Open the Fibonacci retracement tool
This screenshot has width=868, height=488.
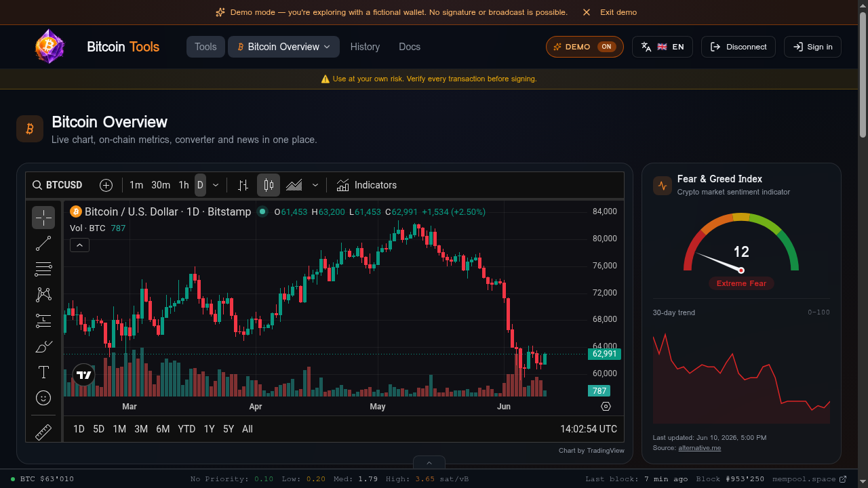[x=43, y=269]
